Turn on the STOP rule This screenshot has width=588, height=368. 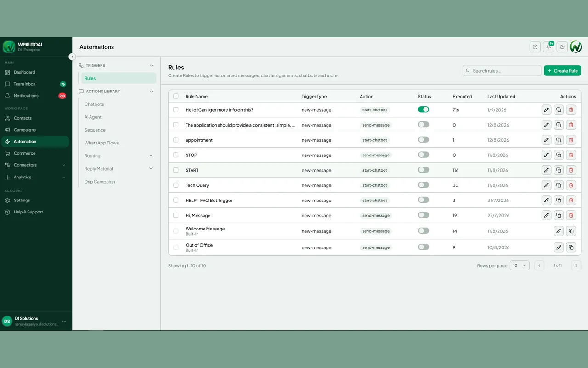pos(424,155)
